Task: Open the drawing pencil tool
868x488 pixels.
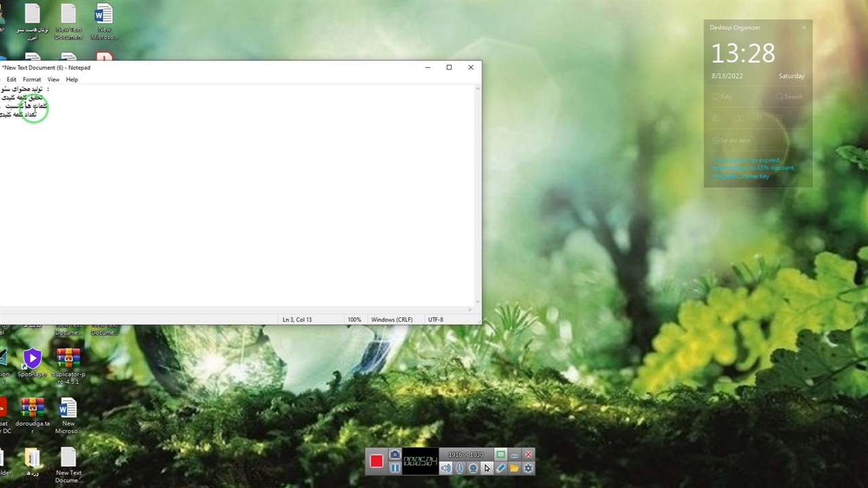Action: [500, 468]
